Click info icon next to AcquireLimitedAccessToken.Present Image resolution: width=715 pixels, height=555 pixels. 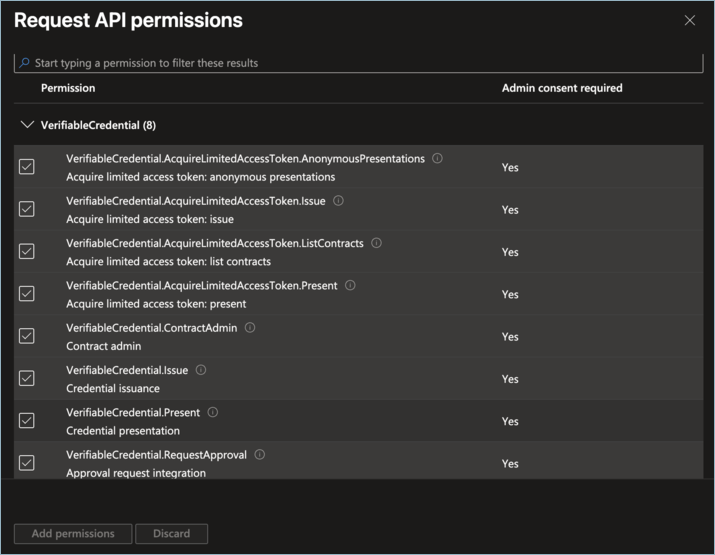[350, 285]
